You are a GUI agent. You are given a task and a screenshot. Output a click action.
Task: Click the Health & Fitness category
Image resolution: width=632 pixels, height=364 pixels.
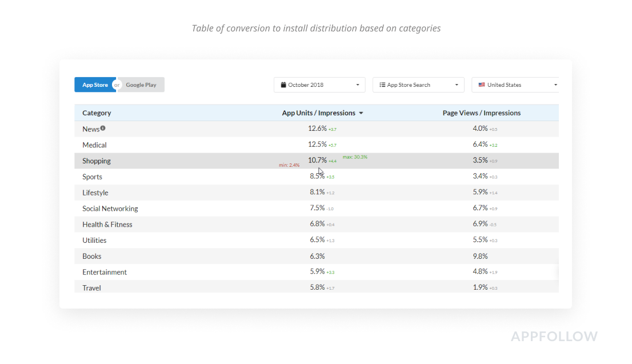pyautogui.click(x=107, y=225)
